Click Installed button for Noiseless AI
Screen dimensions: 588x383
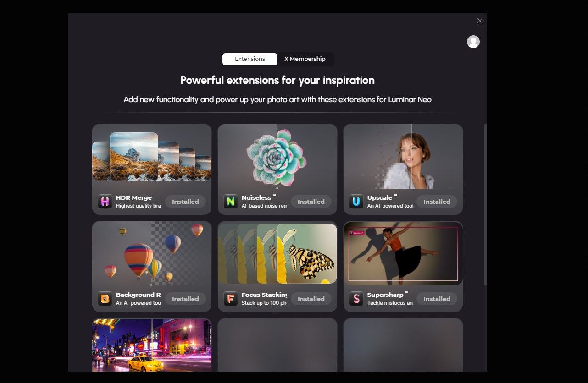tap(311, 202)
